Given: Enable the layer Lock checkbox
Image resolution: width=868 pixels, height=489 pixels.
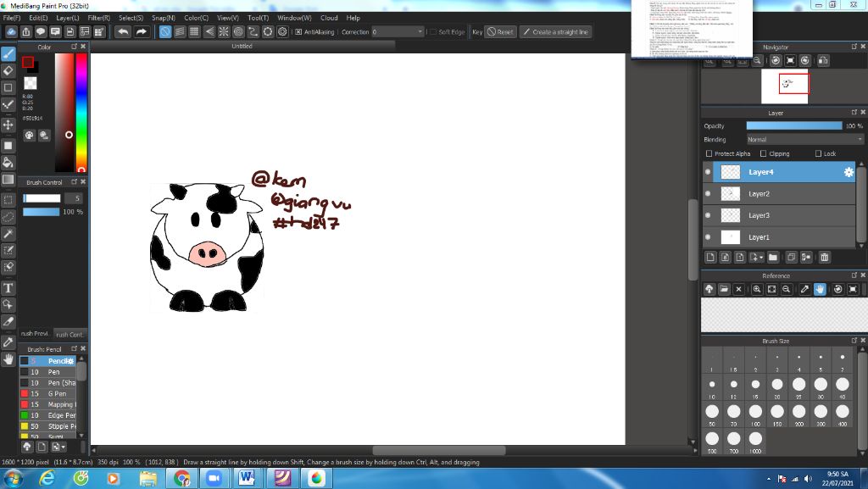Looking at the screenshot, I should [x=818, y=153].
